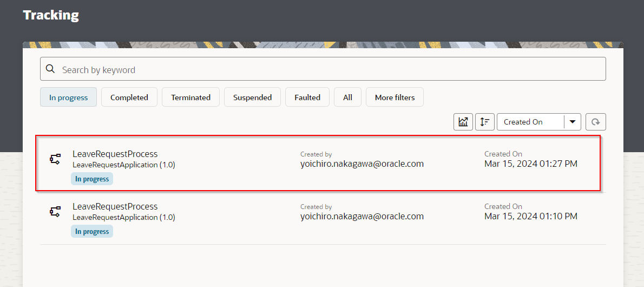Open the chart view icon
Viewport: 644px width, 287px height.
coord(463,122)
